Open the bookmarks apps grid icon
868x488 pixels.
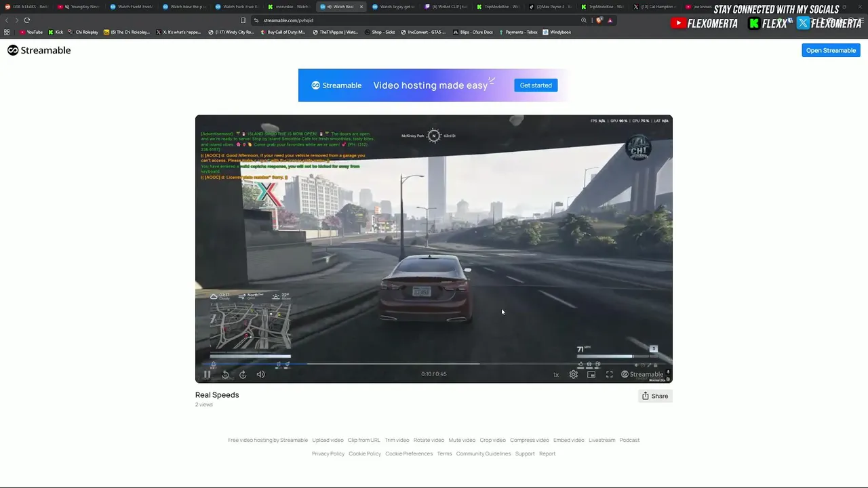tap(7, 32)
